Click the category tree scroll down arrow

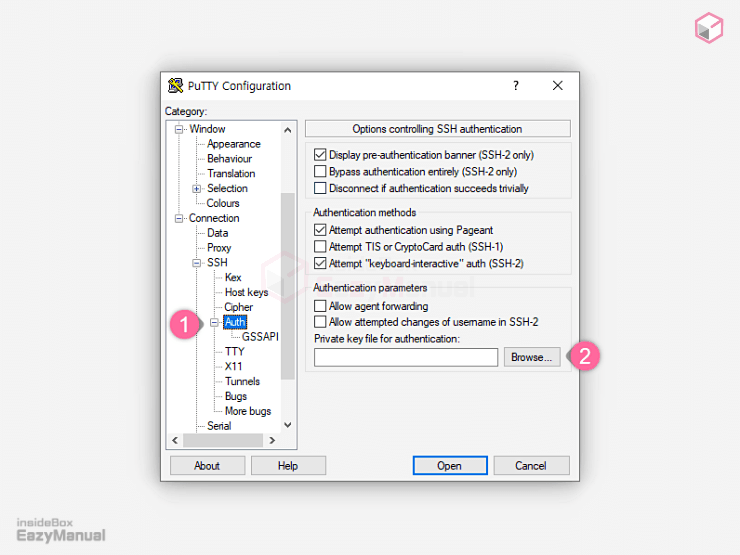(x=288, y=425)
